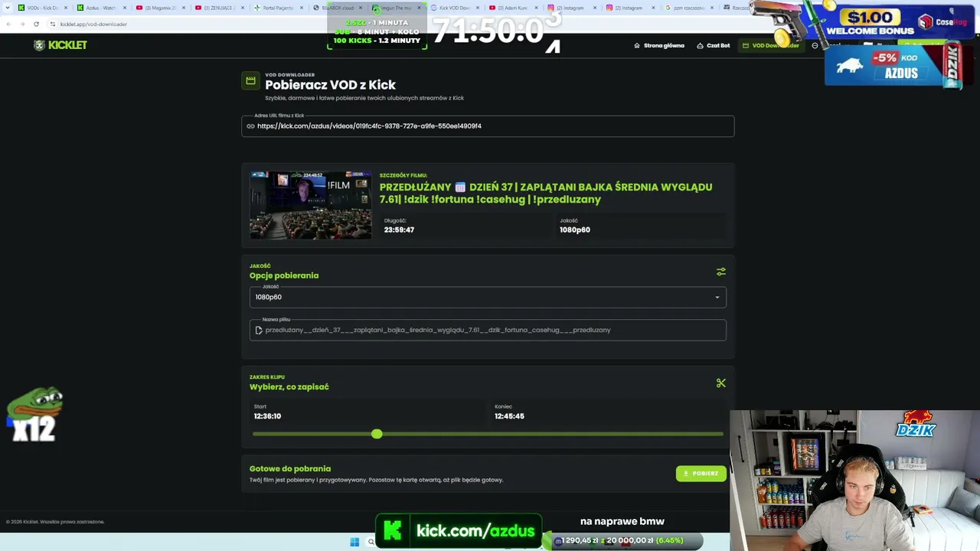Click the Kick video URL input field

(488, 126)
